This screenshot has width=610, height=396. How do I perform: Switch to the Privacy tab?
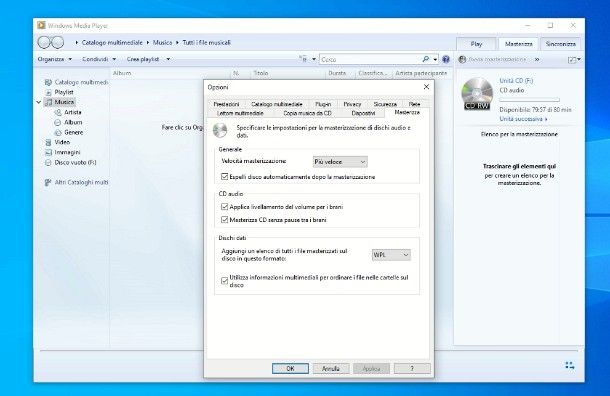pos(352,104)
